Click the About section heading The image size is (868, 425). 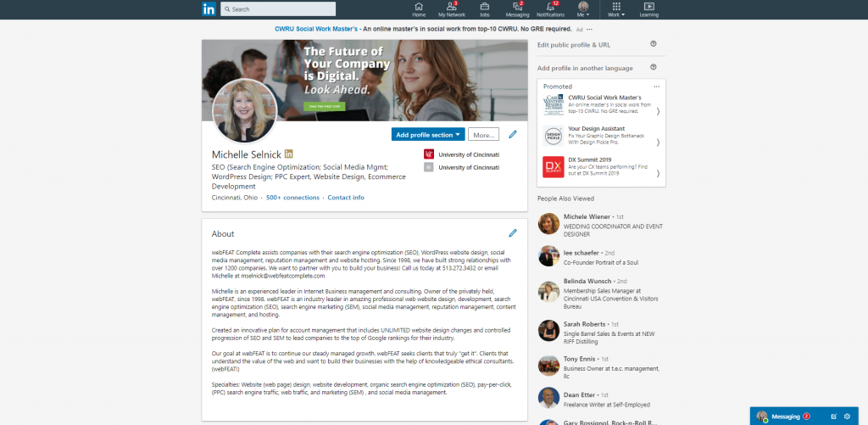[x=223, y=234]
